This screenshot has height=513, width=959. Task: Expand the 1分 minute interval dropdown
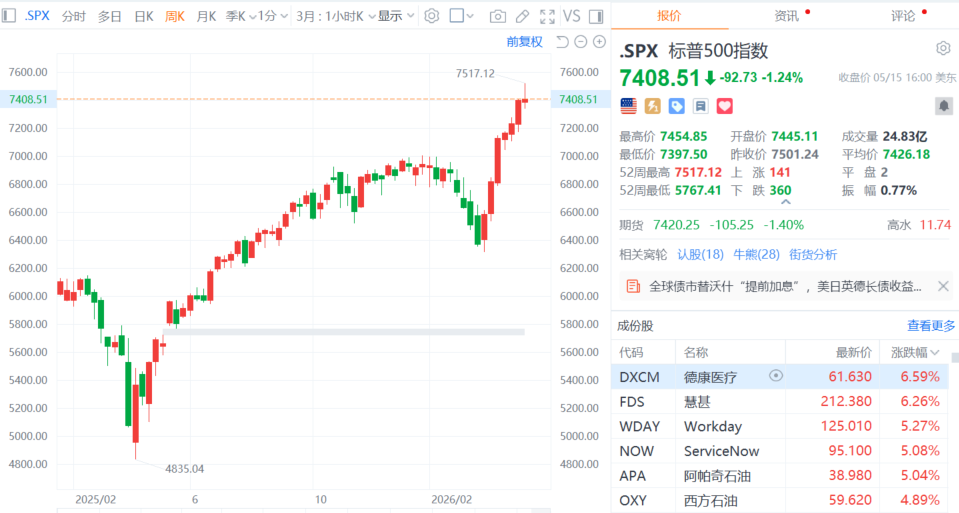pyautogui.click(x=273, y=16)
